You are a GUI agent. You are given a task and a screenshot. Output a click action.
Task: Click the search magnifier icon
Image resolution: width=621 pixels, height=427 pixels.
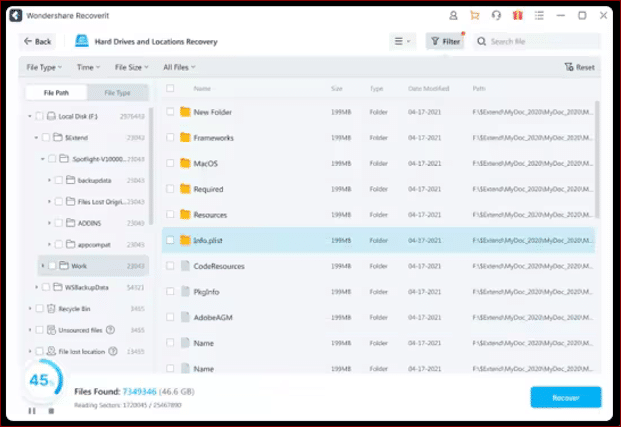click(481, 42)
